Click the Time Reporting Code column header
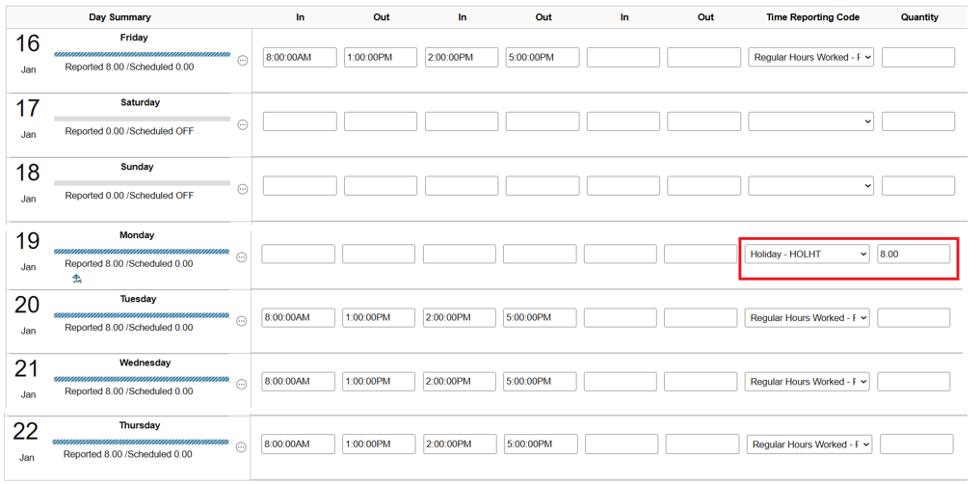The image size is (980, 484). (812, 17)
